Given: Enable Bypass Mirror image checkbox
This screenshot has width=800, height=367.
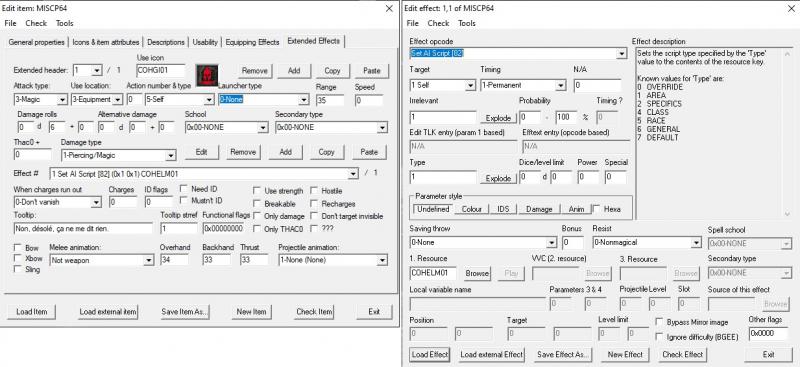Looking at the screenshot, I should click(x=659, y=323).
